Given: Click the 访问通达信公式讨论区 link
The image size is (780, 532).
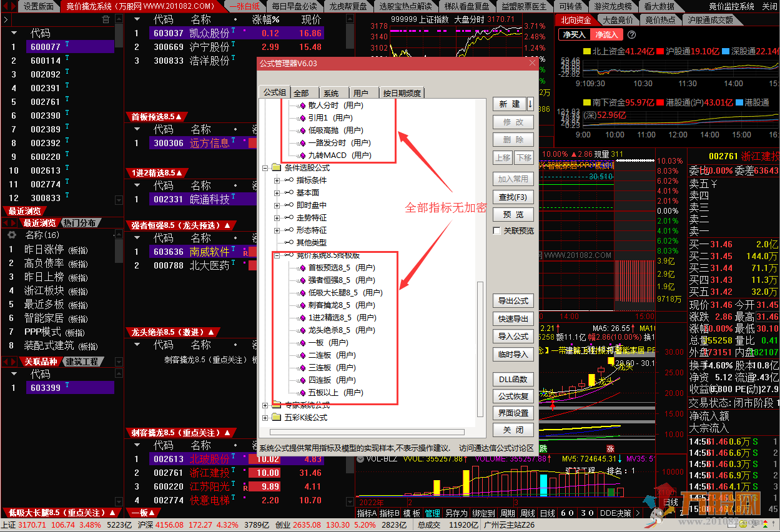Looking at the screenshot, I should coord(496,448).
